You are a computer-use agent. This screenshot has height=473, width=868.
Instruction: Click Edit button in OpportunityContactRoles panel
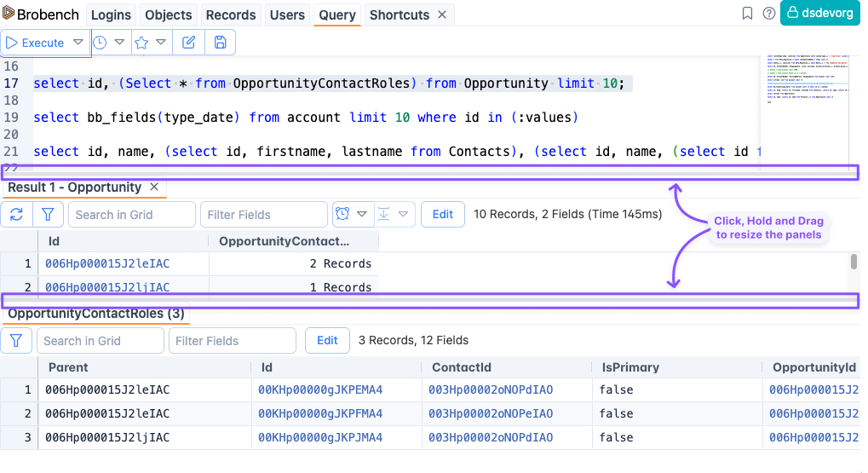[327, 341]
